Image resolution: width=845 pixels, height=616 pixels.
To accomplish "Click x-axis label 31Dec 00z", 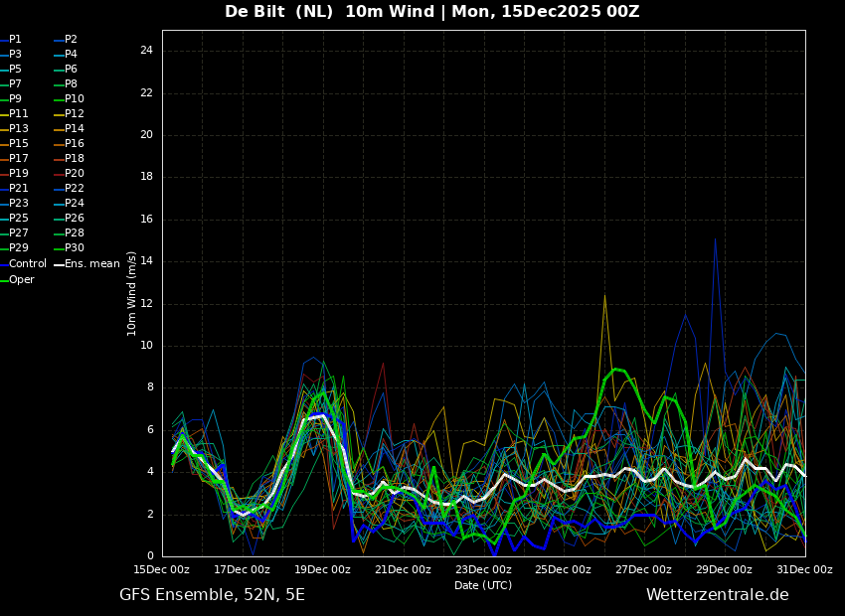I will 804,569.
